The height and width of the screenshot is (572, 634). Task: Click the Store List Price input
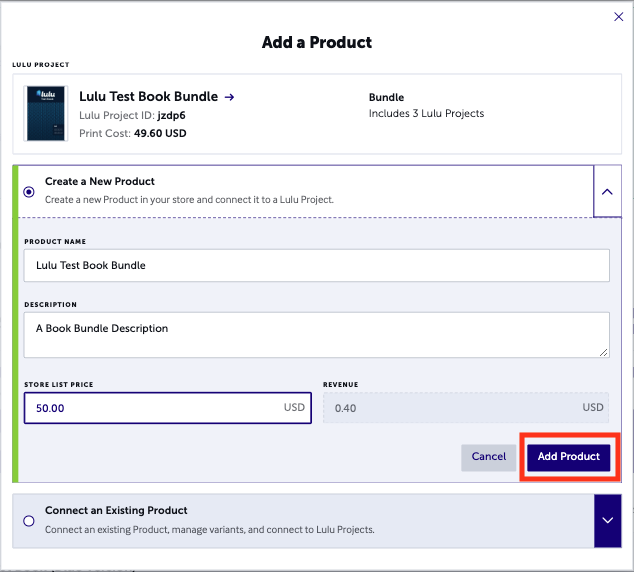tap(167, 408)
